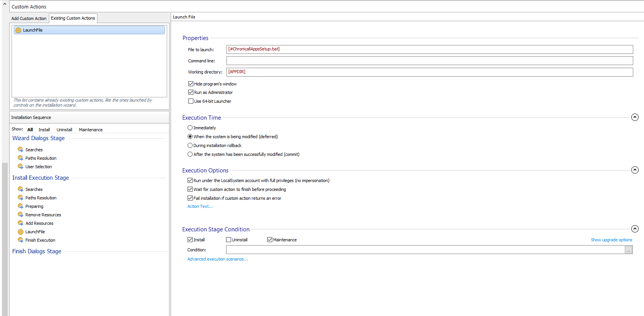Click the LaunchFile gear icon in the installation sequence

(x=20, y=232)
